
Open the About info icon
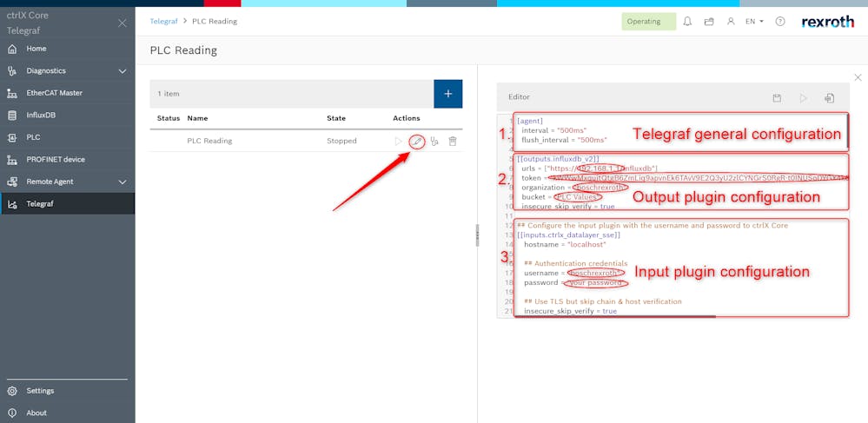point(12,413)
